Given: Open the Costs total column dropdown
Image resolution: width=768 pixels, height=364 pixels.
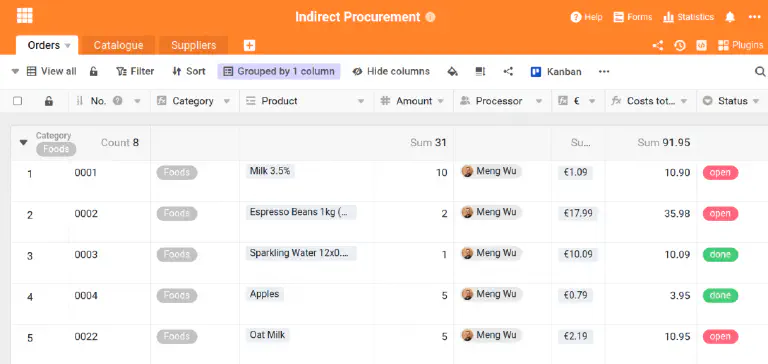Looking at the screenshot, I should [x=684, y=101].
